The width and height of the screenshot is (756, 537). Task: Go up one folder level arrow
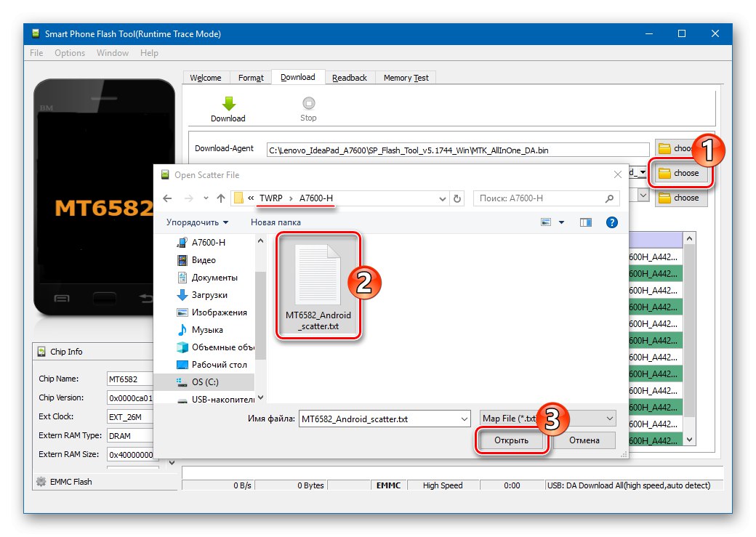point(221,198)
